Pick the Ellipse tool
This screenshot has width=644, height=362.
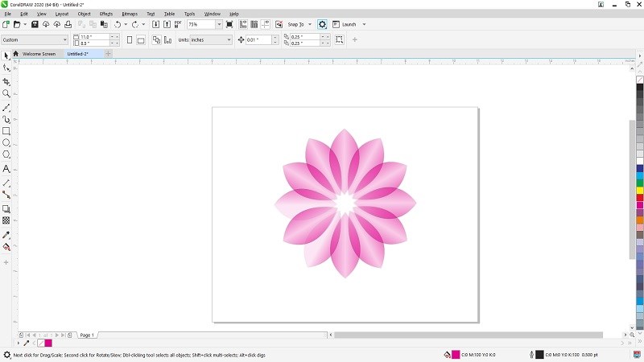pyautogui.click(x=6, y=142)
